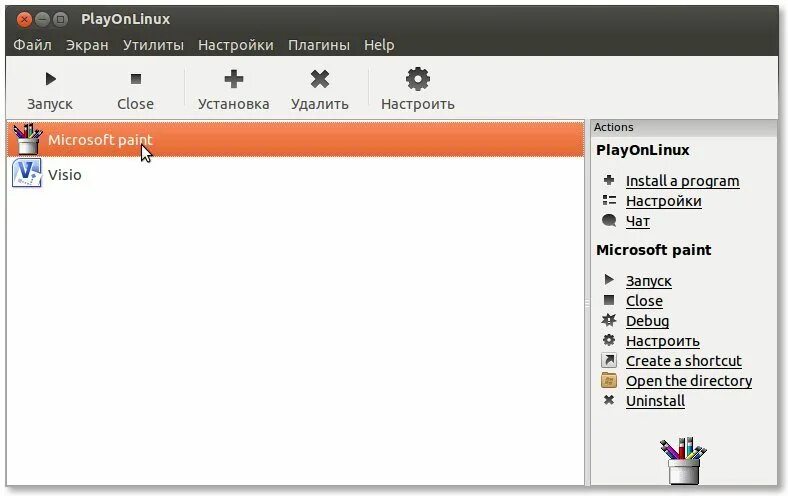Open the Настройки link in Actions panel
788x496 pixels.
(663, 201)
